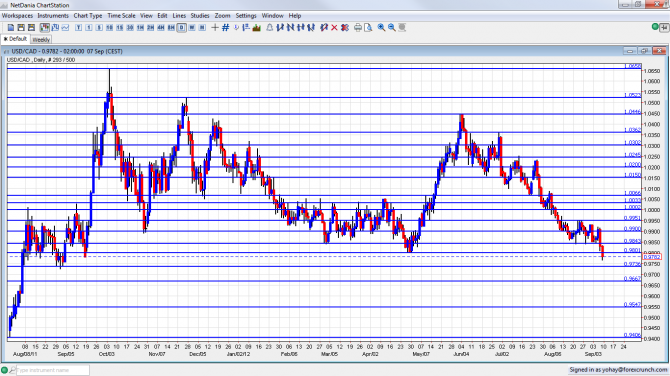Viewport: 670px width, 376px height.
Task: Open the Zoom menu
Action: [x=222, y=16]
